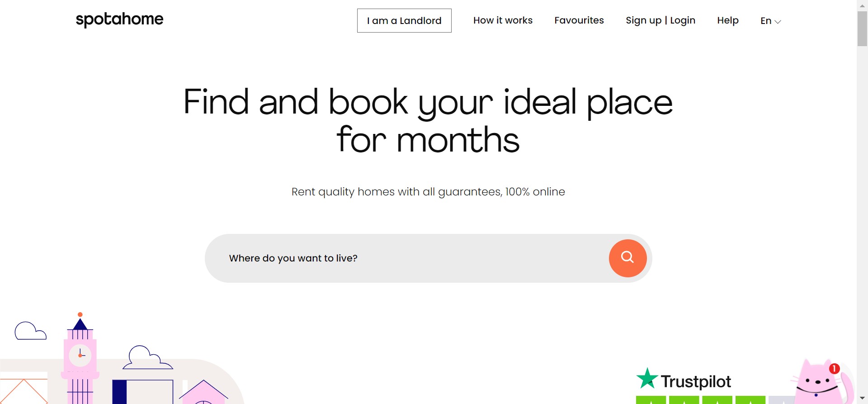Expand the En language dropdown
The image size is (868, 404).
click(770, 21)
